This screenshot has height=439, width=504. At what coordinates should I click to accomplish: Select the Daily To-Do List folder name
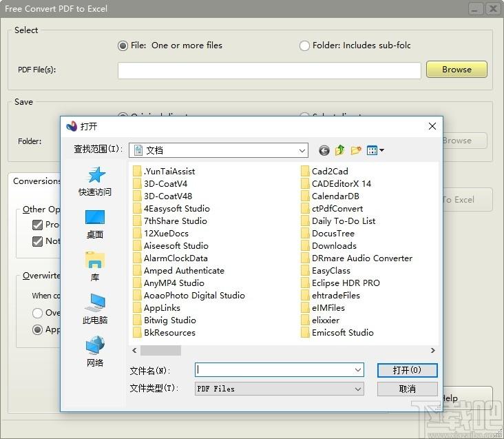click(344, 221)
